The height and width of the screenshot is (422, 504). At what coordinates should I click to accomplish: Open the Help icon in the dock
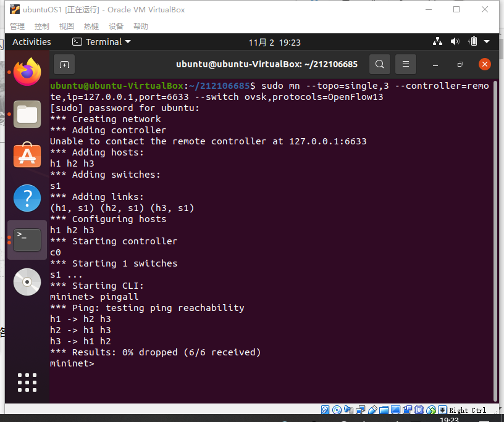27,198
